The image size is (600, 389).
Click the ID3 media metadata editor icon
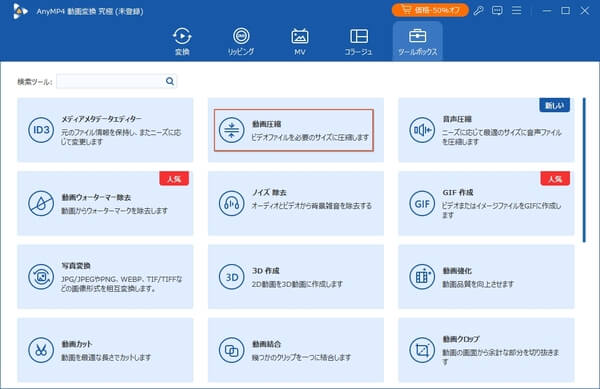[x=41, y=130]
